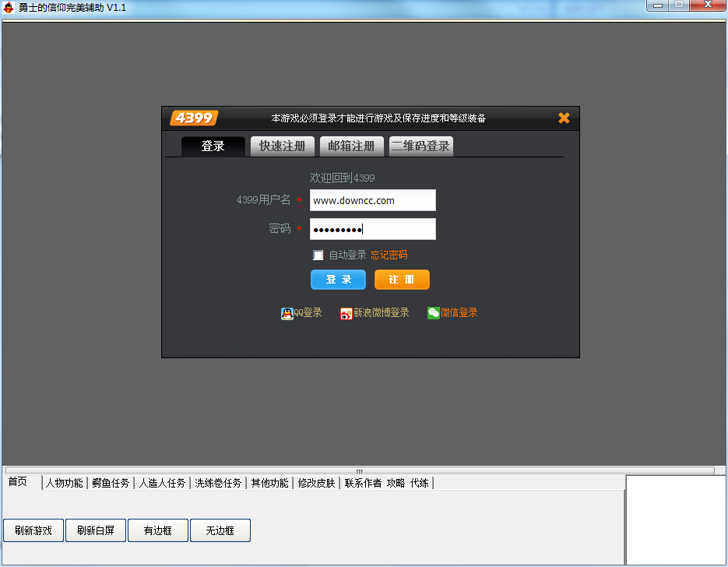This screenshot has height=567, width=728.
Task: Click the 无边框 button
Action: (220, 530)
